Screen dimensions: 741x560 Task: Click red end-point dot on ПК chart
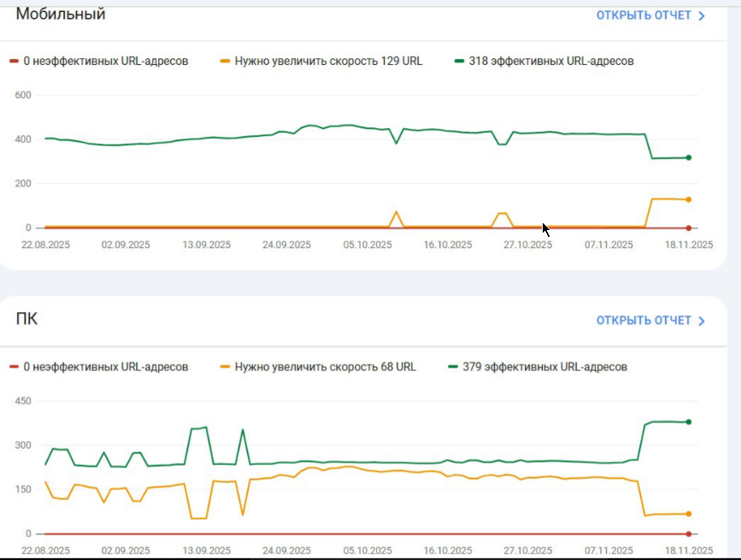(689, 534)
